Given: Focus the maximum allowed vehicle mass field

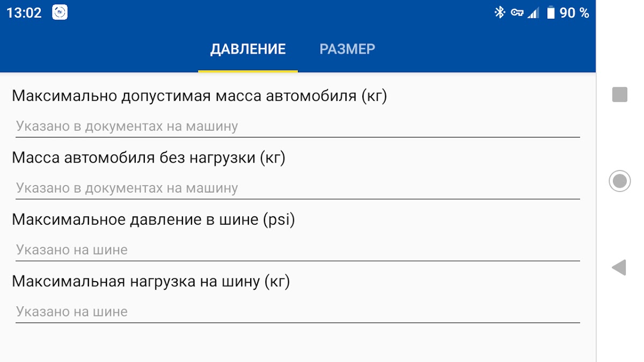Looking at the screenshot, I should tap(297, 127).
